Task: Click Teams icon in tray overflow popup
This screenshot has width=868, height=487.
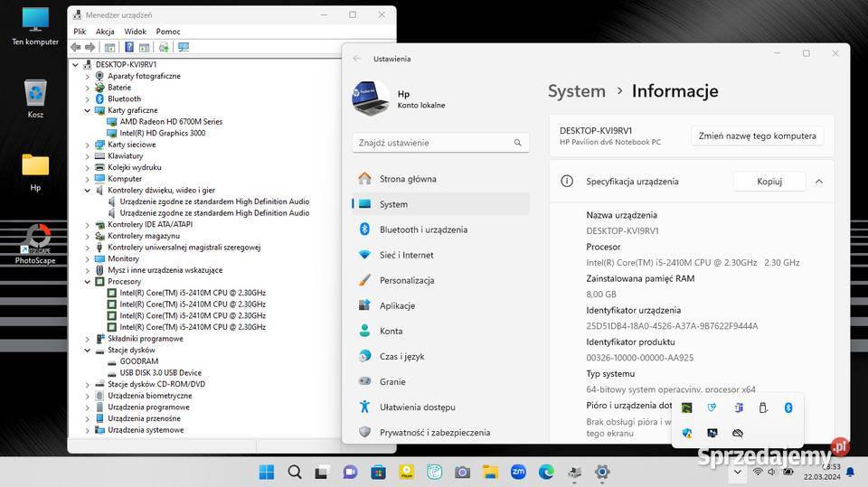Action: (739, 407)
